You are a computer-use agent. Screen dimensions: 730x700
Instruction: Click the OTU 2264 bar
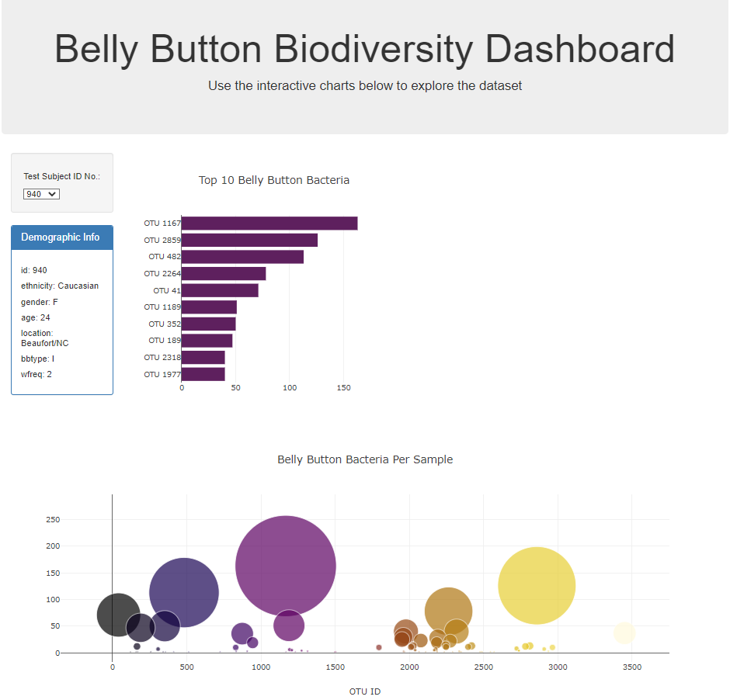tap(224, 273)
